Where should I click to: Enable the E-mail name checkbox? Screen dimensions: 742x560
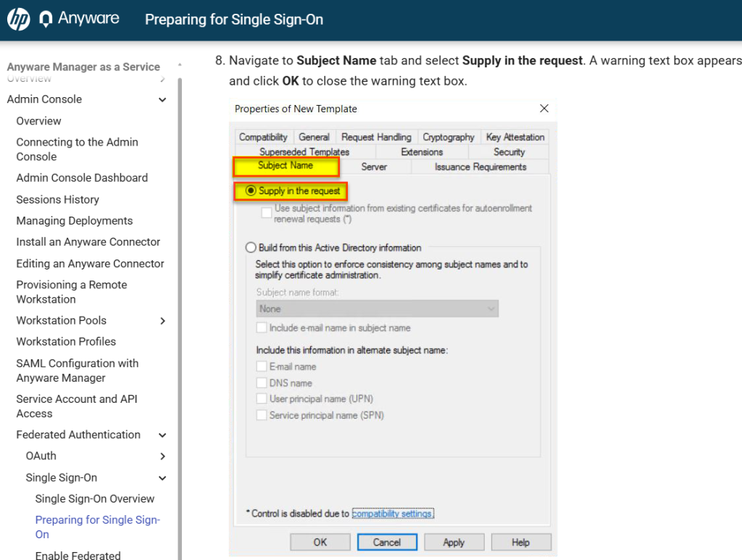262,367
